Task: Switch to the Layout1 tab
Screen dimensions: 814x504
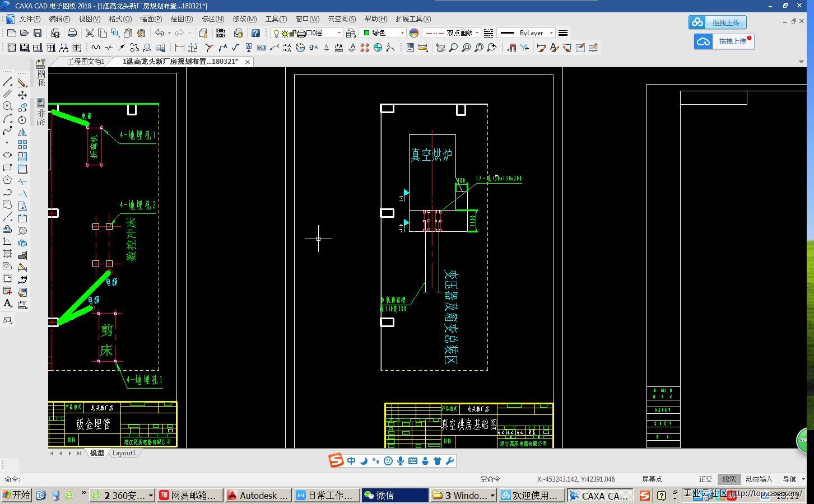Action: point(124,453)
